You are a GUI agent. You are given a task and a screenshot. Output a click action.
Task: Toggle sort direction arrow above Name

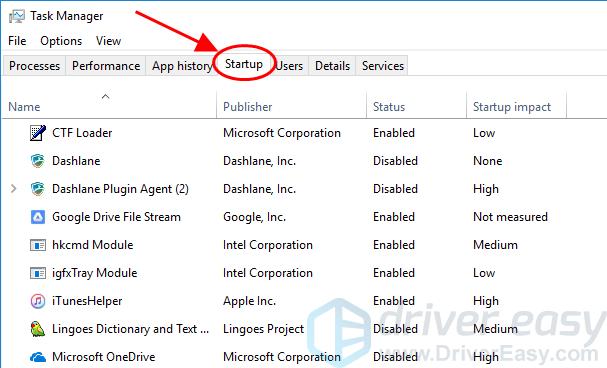pos(105,96)
